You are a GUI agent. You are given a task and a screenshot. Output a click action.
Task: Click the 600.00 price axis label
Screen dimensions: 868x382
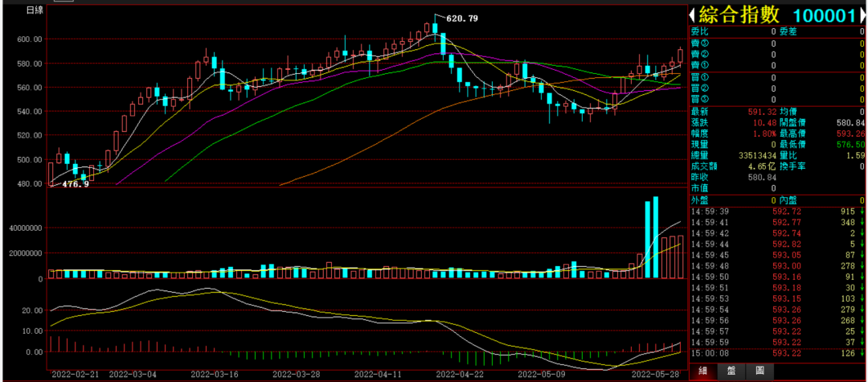point(31,39)
